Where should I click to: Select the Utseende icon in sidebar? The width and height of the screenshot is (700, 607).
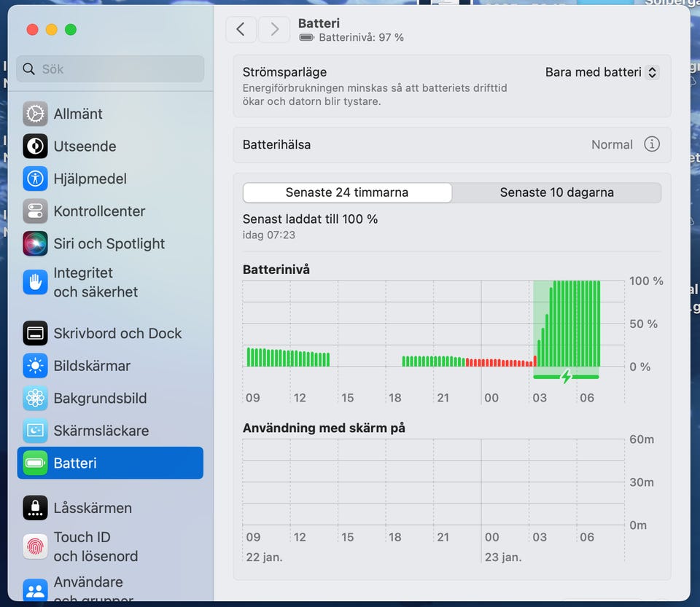click(x=35, y=146)
